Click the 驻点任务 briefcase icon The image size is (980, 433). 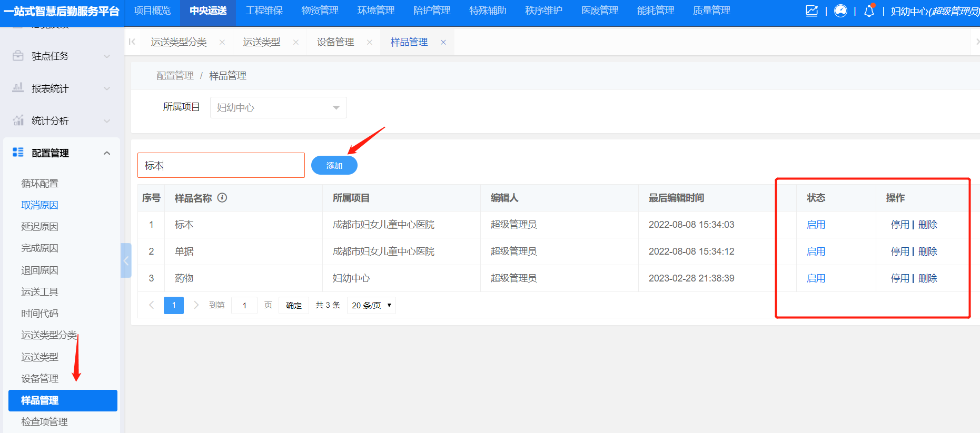[18, 56]
